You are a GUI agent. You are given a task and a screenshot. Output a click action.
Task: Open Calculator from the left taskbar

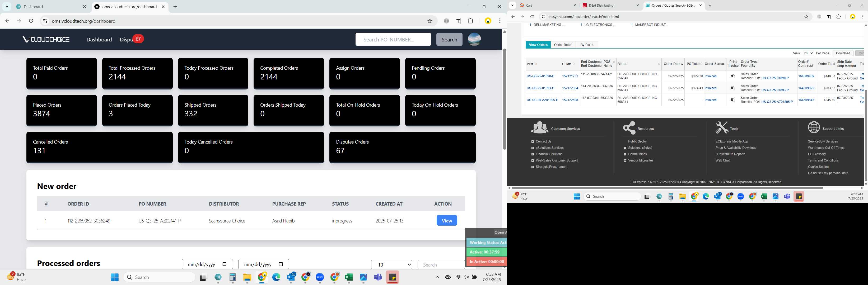point(232,277)
